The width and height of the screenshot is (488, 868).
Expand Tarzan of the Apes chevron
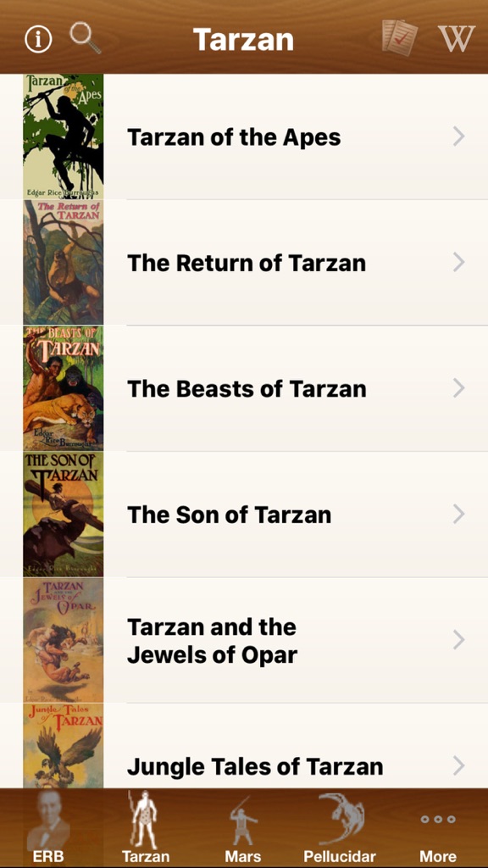458,136
